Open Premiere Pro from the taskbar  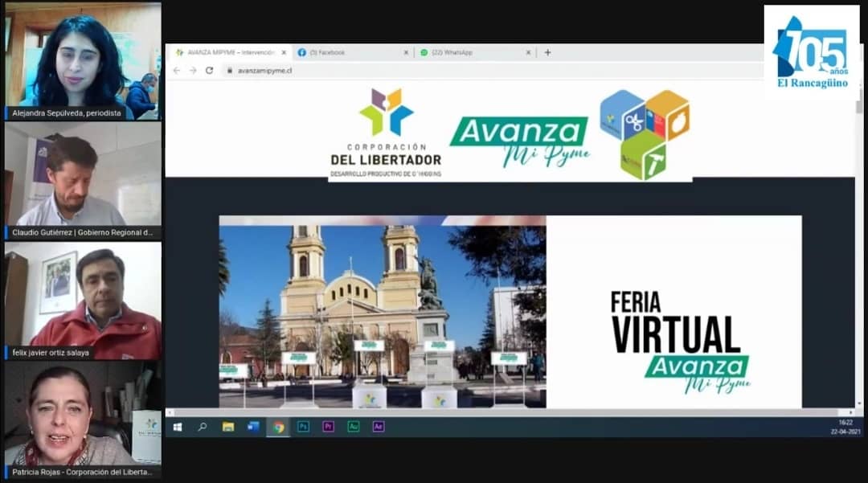328,427
